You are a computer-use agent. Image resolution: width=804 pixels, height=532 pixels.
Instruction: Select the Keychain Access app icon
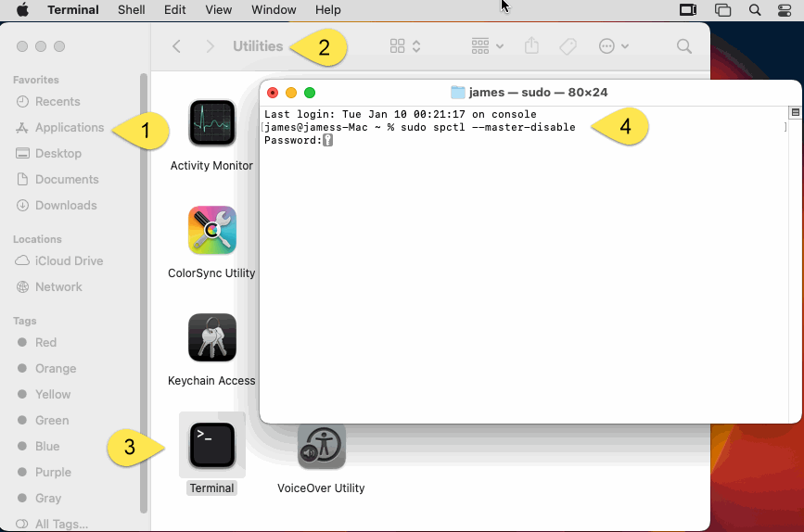point(211,337)
